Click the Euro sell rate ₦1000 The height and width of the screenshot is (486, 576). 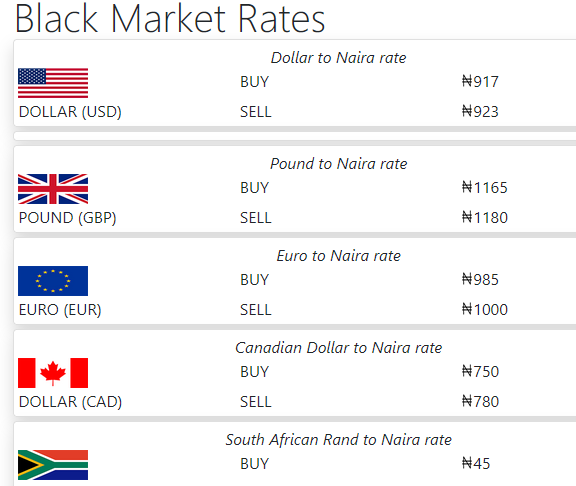tap(485, 310)
